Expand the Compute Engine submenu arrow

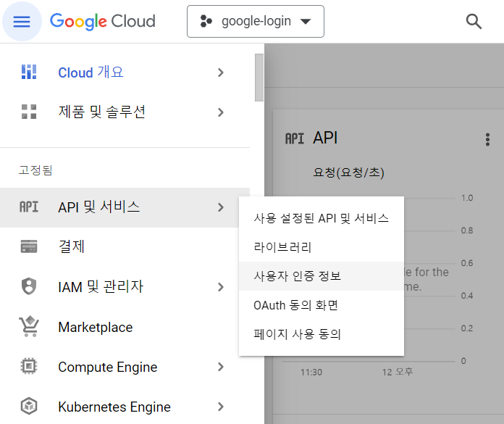click(x=221, y=367)
